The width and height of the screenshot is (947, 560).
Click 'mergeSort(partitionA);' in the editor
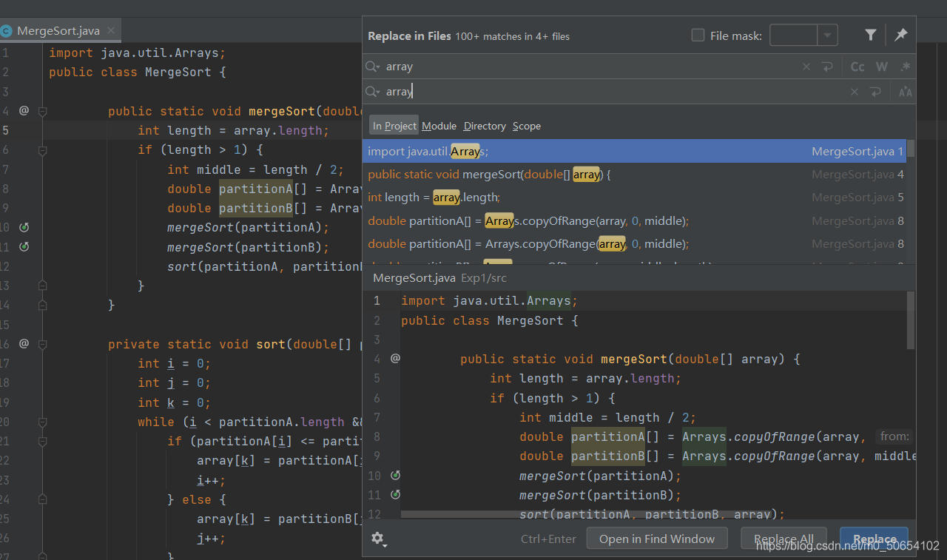coord(248,227)
